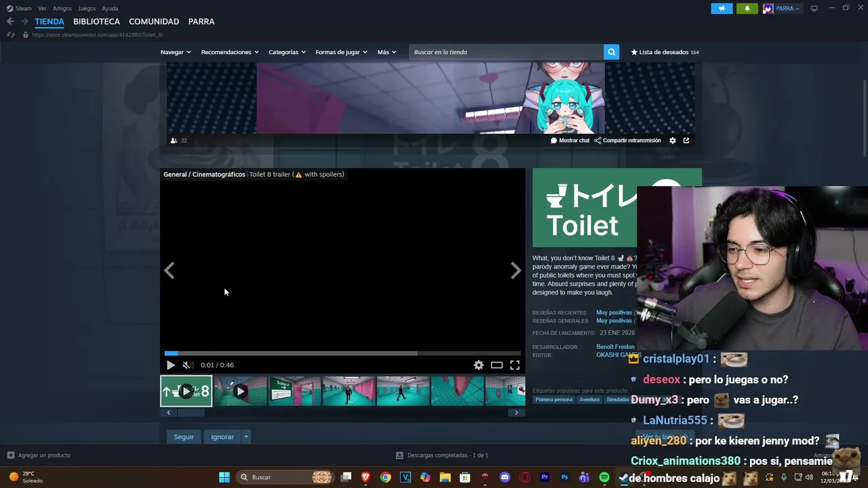Screen dimensions: 868x488
Task: Open developer Benoît Freslon link
Action: [615, 347]
